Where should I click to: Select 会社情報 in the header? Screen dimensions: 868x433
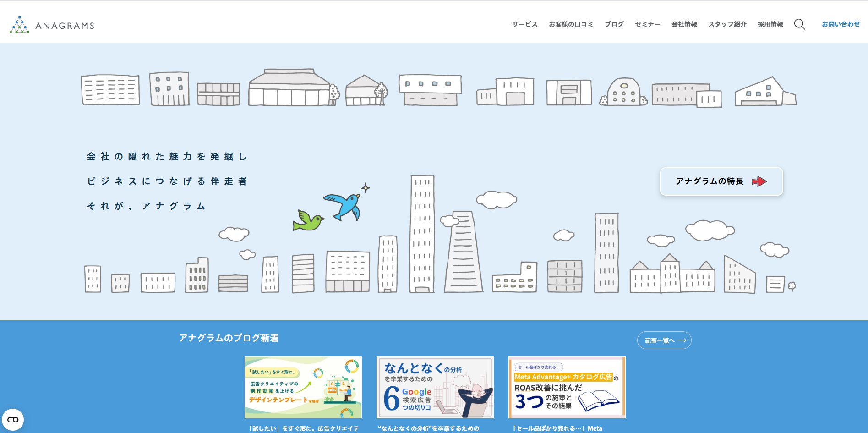pyautogui.click(x=684, y=24)
